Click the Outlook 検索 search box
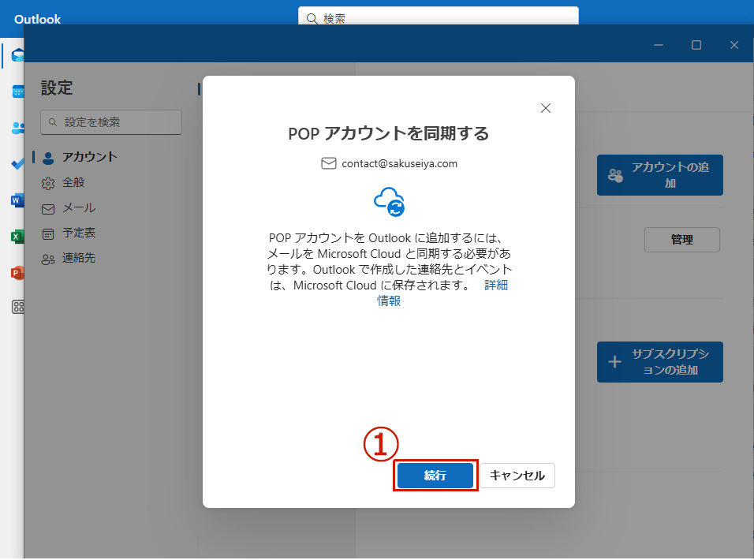The image size is (754, 560). pos(438,17)
